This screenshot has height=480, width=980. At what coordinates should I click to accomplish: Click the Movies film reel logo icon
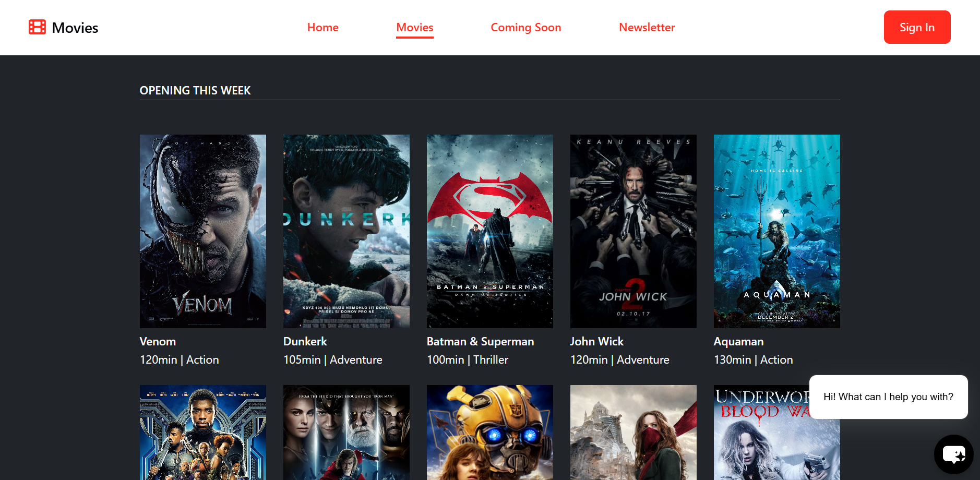[37, 27]
